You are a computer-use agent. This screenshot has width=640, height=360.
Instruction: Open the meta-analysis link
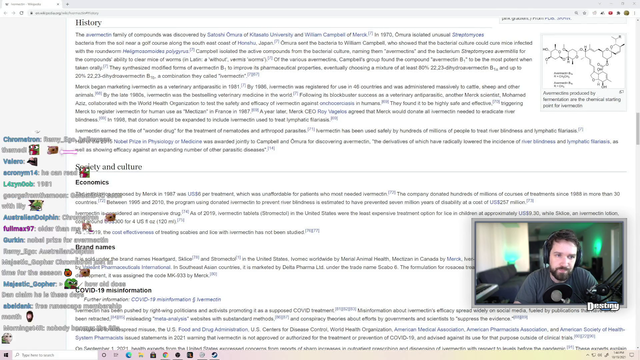pos(170,319)
